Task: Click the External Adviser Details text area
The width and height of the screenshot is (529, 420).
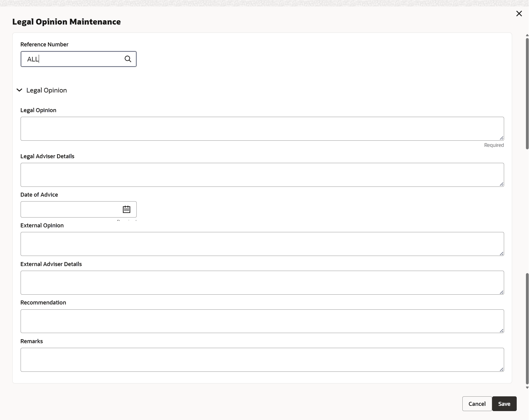Action: point(262,283)
